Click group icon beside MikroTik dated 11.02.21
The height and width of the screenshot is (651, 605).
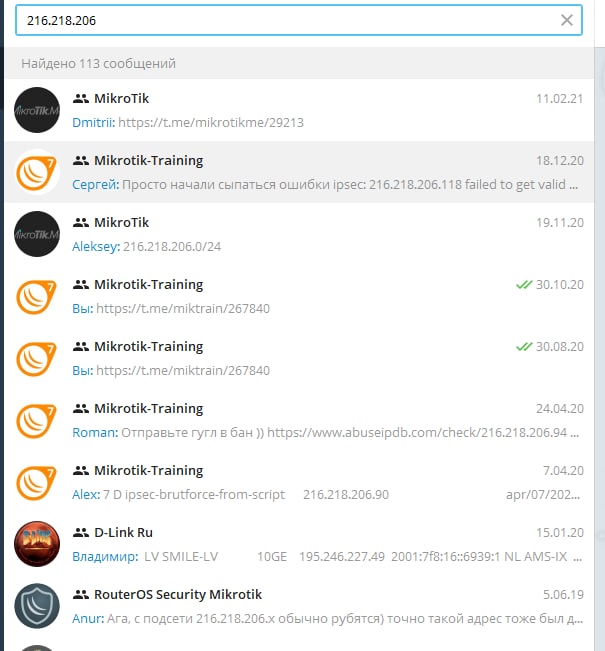(x=81, y=99)
